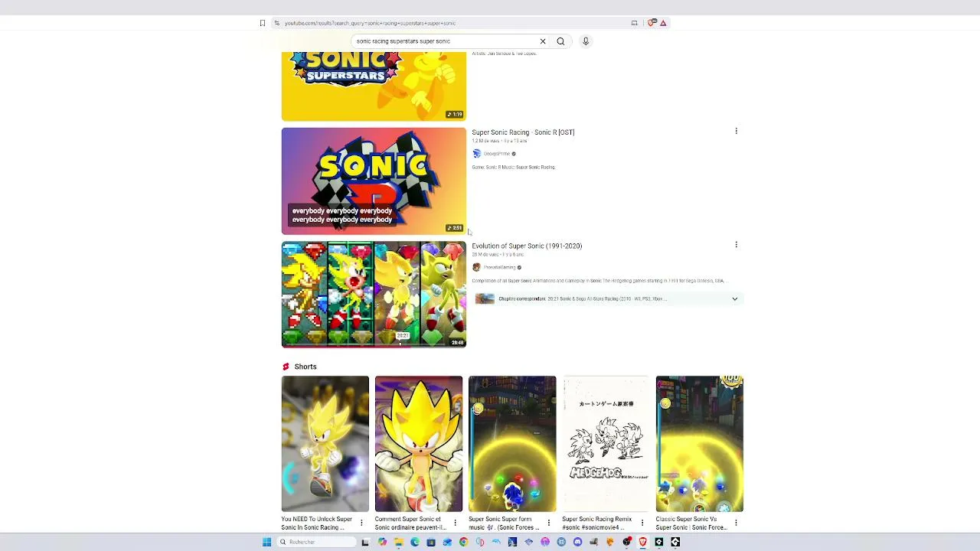Open Microsoft Copilot from the taskbar
980x551 pixels.
382,542
